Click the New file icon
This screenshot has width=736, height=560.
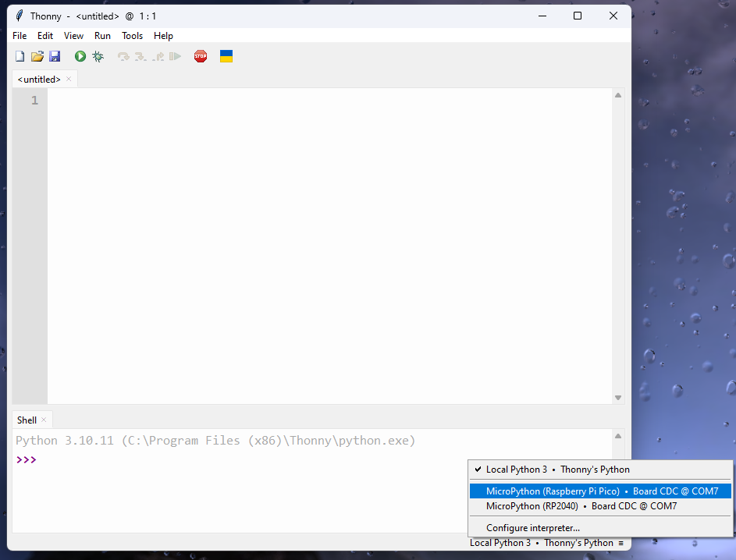pos(20,56)
